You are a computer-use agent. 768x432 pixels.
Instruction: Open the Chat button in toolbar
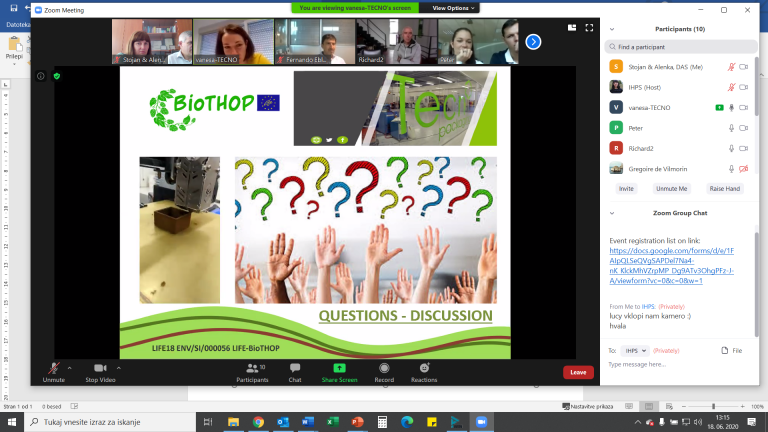tap(295, 372)
